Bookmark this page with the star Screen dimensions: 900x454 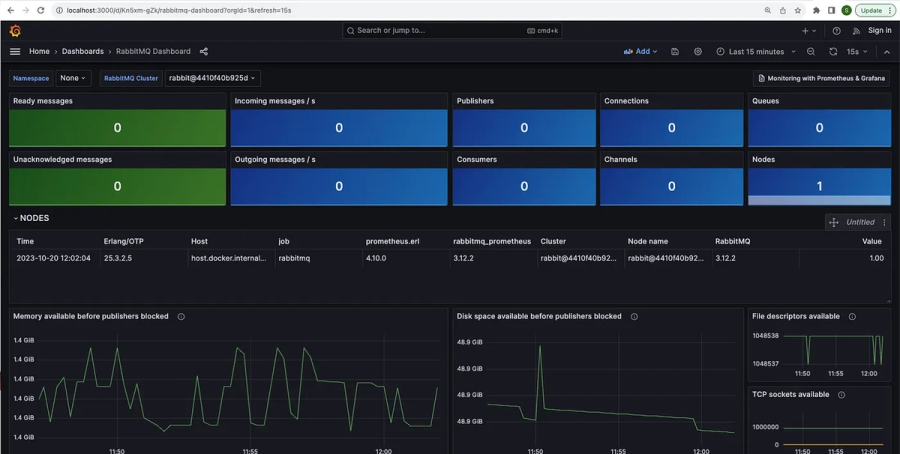(x=798, y=10)
